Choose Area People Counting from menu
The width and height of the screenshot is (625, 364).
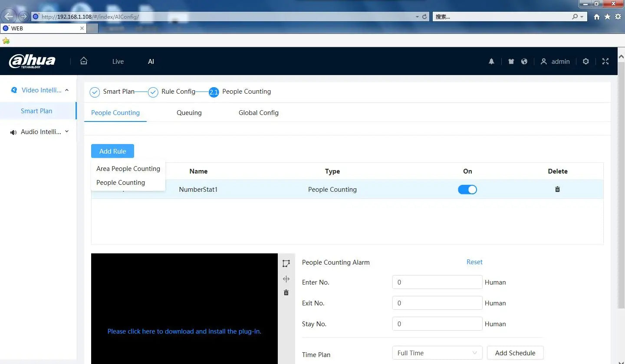[128, 169]
